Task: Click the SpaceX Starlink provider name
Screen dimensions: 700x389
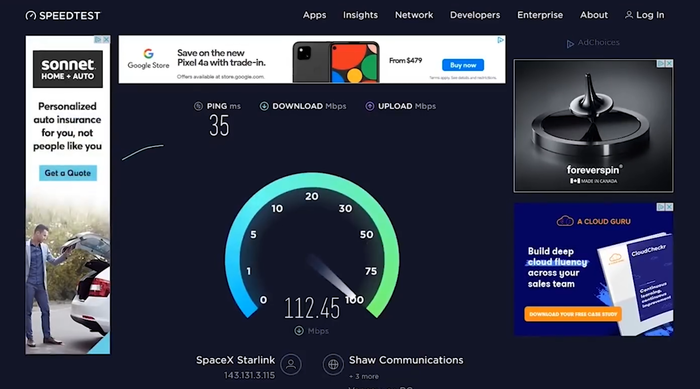Action: pyautogui.click(x=235, y=360)
